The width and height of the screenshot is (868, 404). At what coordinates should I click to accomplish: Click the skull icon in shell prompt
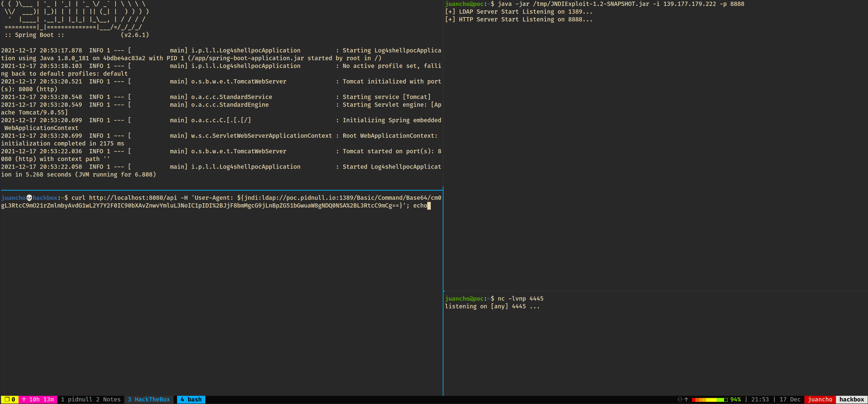[x=29, y=198]
